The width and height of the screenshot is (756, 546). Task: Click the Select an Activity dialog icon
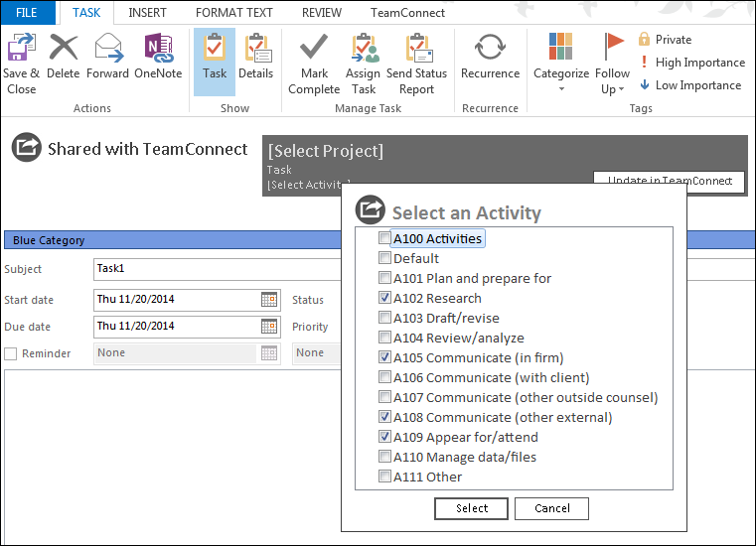point(370,209)
